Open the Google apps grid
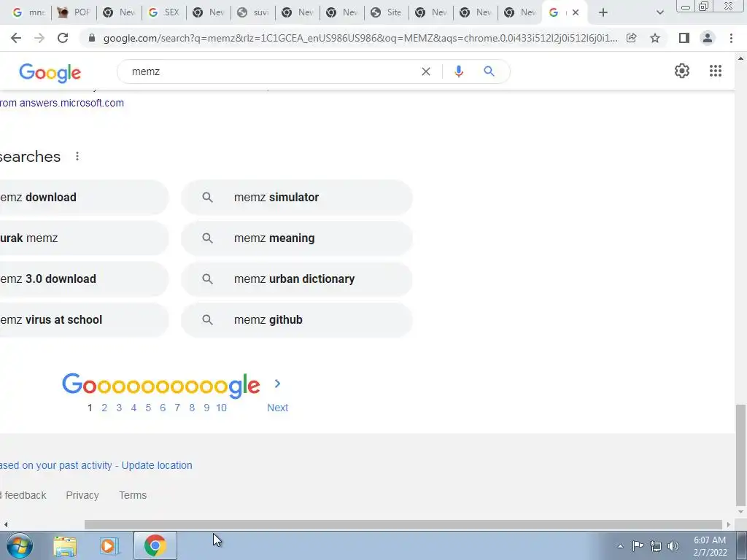This screenshot has height=560, width=747. [716, 71]
